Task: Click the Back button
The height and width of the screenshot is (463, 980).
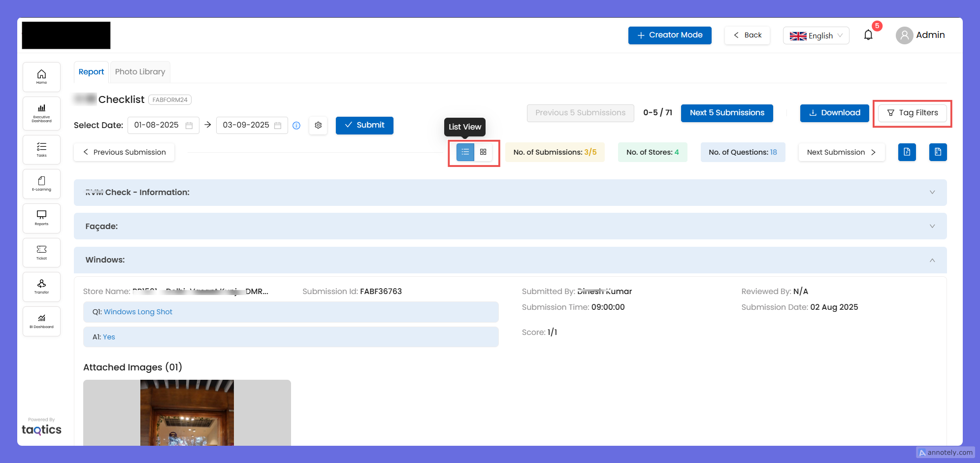Action: coord(747,35)
